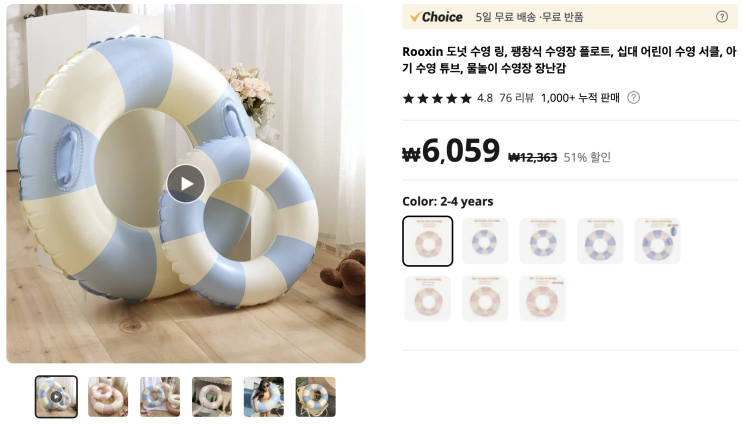
Task: Open the 76 리뷰 reviews link
Action: coord(516,98)
